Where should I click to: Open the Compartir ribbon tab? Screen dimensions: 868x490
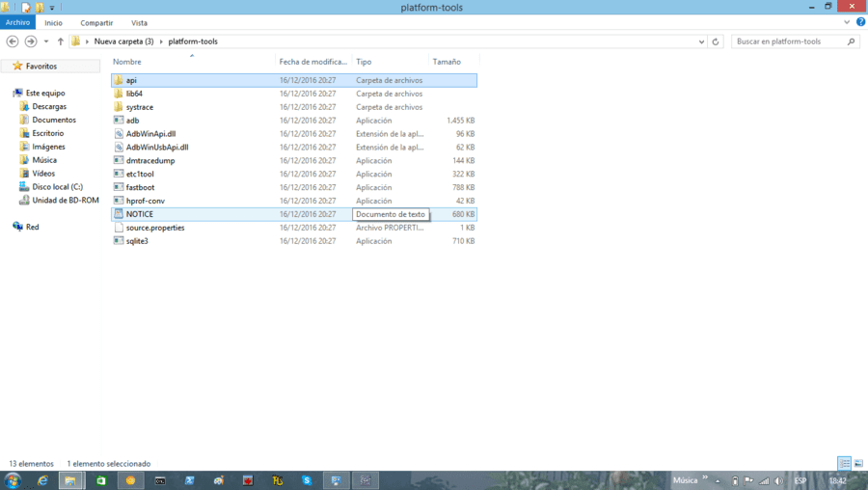96,23
